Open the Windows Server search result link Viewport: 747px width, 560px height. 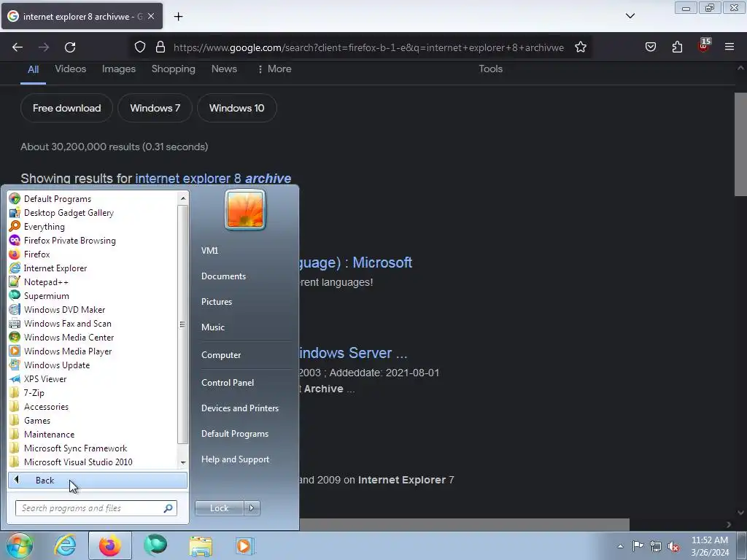click(x=352, y=353)
